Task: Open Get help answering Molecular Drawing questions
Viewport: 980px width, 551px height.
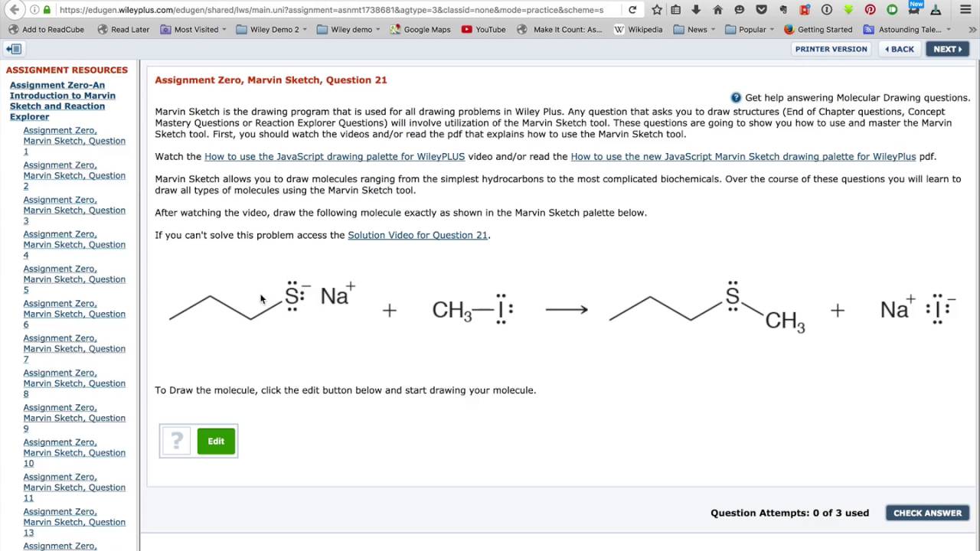Action: tap(857, 98)
